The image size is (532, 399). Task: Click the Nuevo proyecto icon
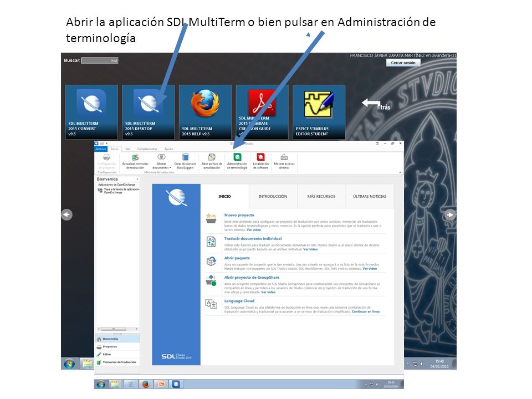pyautogui.click(x=211, y=218)
